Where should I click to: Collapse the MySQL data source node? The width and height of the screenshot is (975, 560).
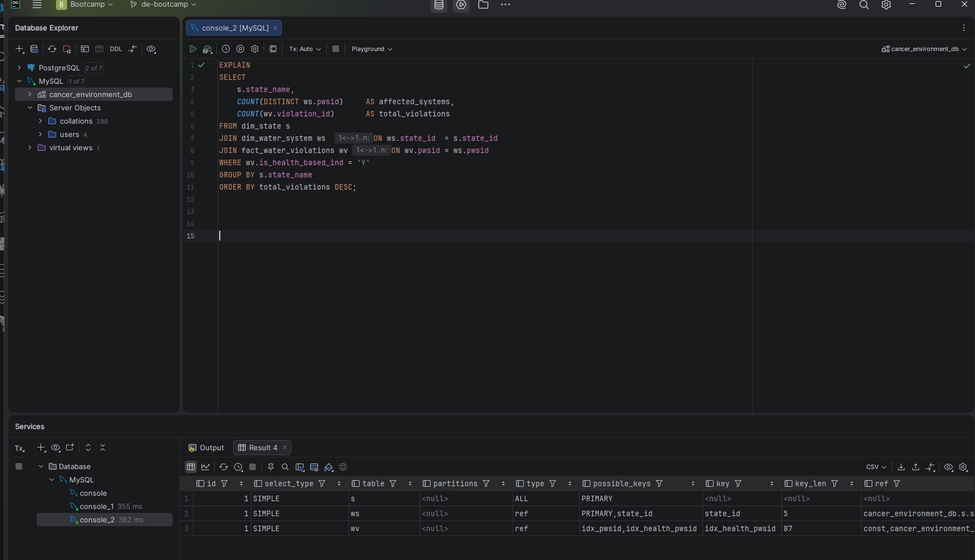pos(19,81)
